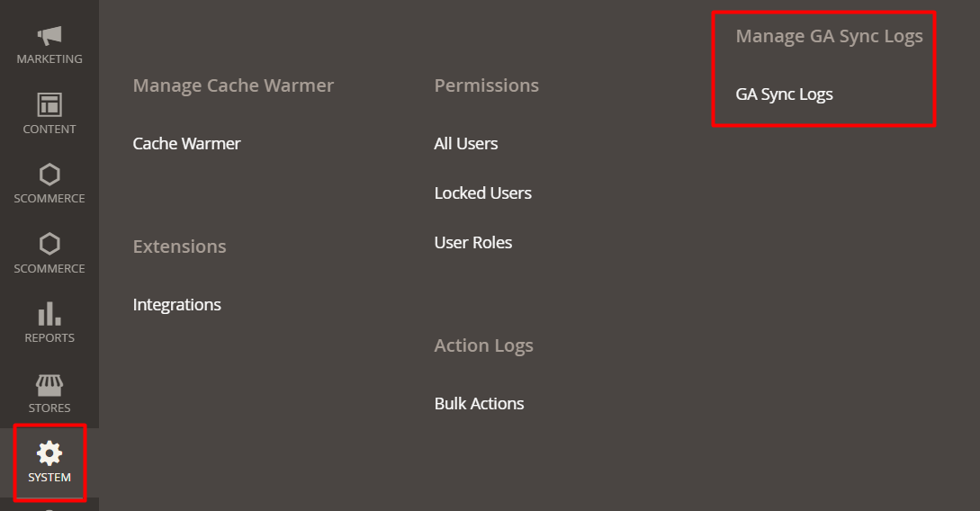Select Bulk Actions under Action Logs

[479, 404]
